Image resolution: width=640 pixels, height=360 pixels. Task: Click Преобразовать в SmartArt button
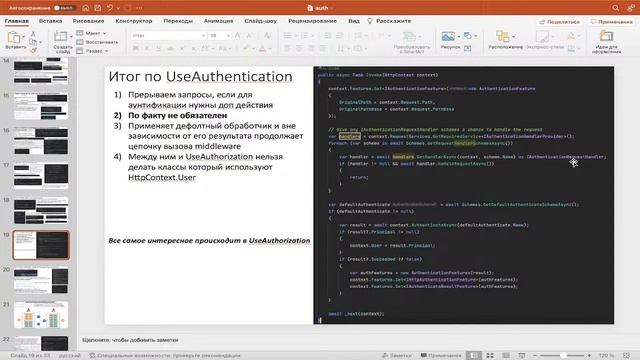click(x=411, y=42)
